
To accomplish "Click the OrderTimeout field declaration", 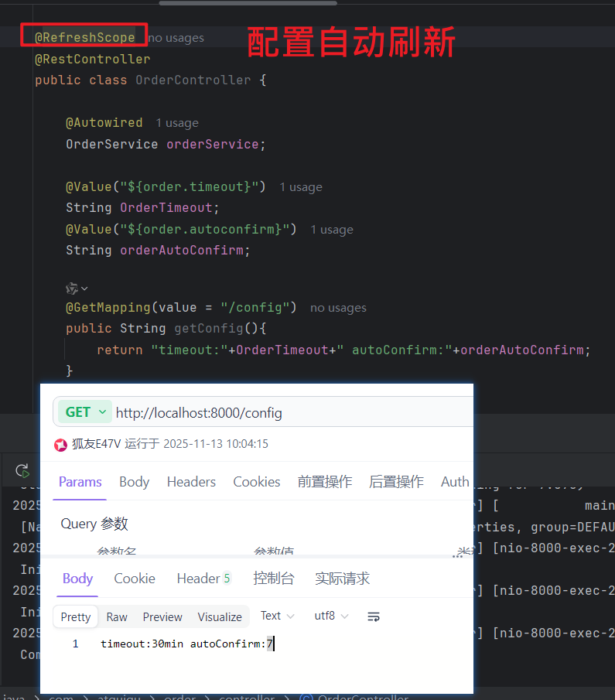I will tap(166, 207).
